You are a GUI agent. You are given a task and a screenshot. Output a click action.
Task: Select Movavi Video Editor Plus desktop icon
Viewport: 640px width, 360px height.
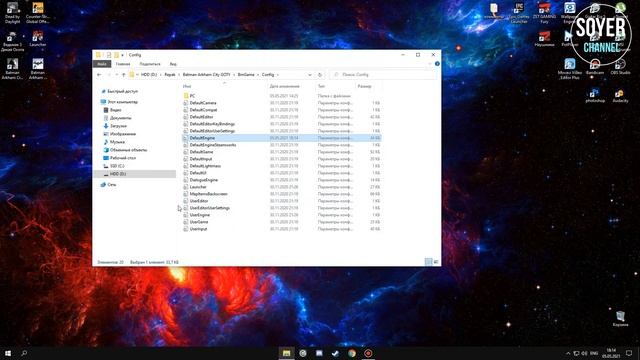[x=570, y=68]
